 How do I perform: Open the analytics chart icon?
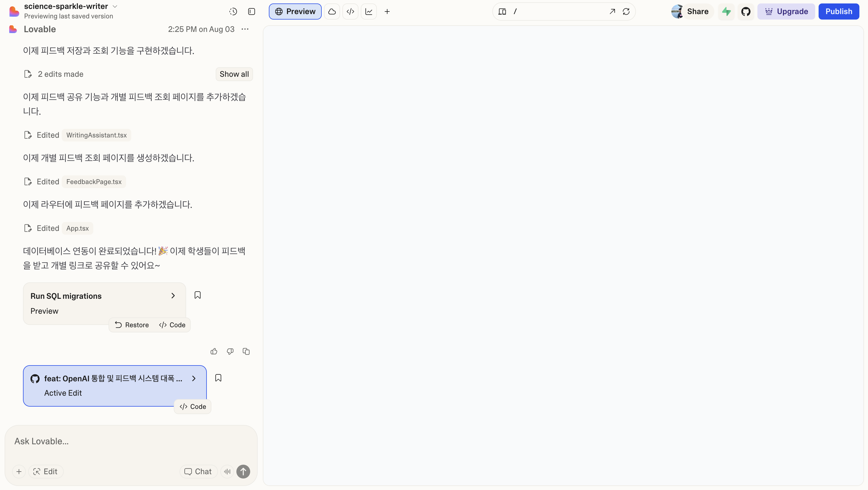(369, 12)
